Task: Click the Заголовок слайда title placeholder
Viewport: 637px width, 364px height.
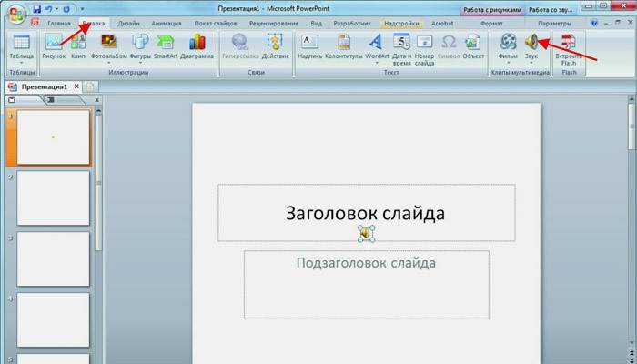Action: coord(365,213)
